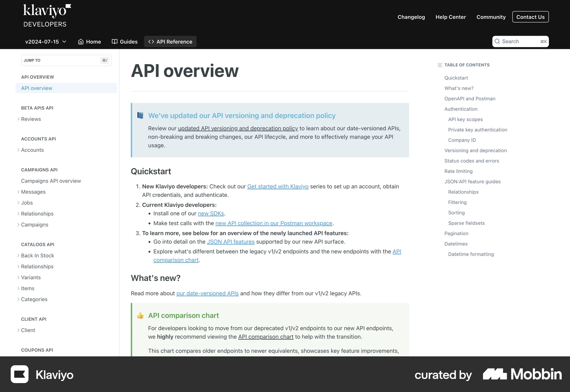The image size is (570, 392).
Task: Click the thumbs-up API comparison chart icon
Action: pos(140,315)
